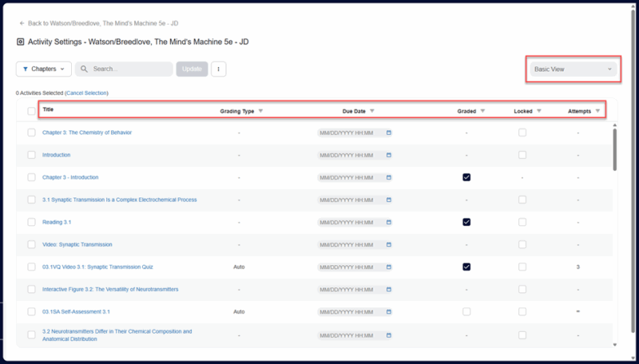Open the Basic View dropdown
The width and height of the screenshot is (639, 364).
pyautogui.click(x=573, y=69)
